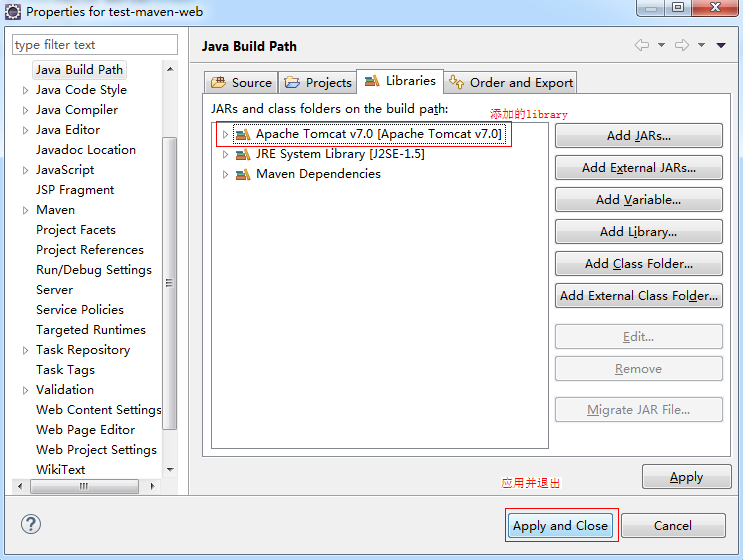743x560 pixels.
Task: Select JSP Fragment in tree
Action: point(75,190)
